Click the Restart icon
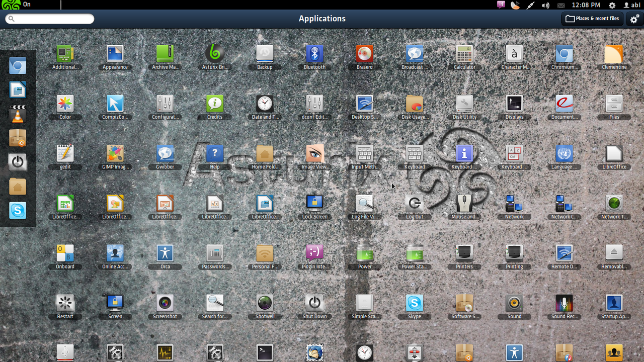 (65, 303)
